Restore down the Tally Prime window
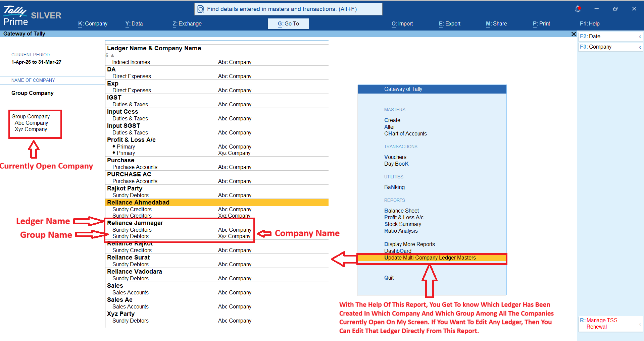This screenshot has width=644, height=341. coord(615,9)
